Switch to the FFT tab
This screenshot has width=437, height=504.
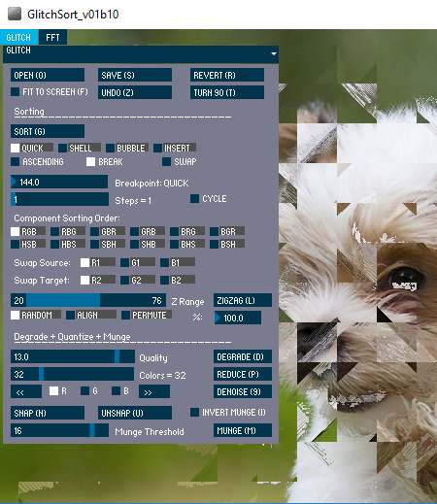pyautogui.click(x=52, y=38)
